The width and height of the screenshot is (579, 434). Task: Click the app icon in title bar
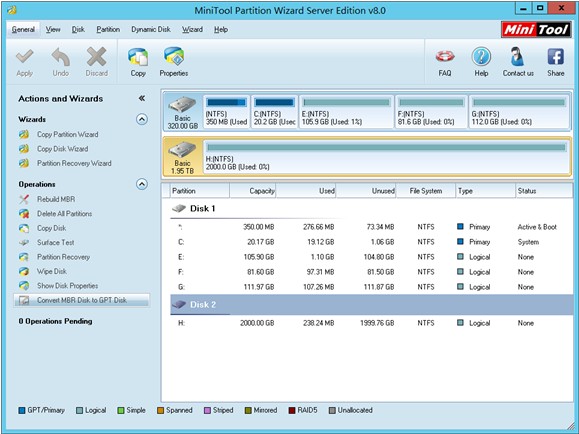(12, 10)
